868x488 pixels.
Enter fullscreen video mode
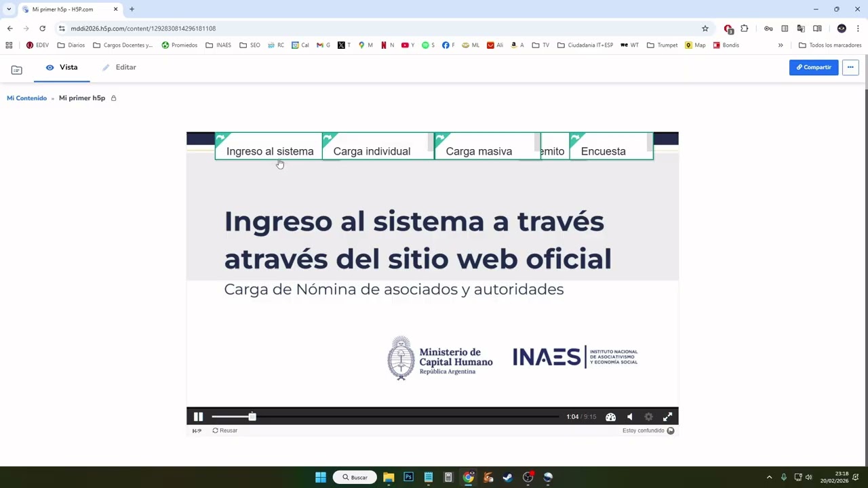point(667,417)
